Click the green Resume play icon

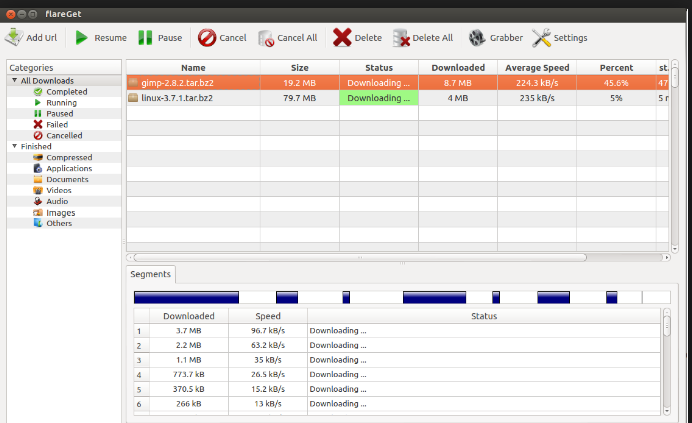tap(81, 38)
